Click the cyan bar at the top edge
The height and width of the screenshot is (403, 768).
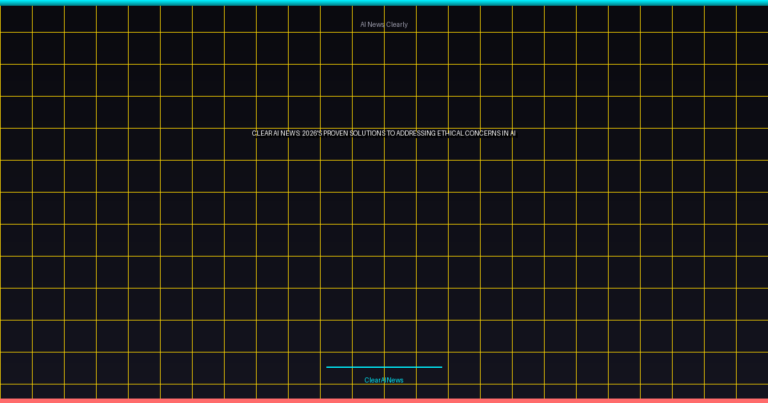(384, 2)
